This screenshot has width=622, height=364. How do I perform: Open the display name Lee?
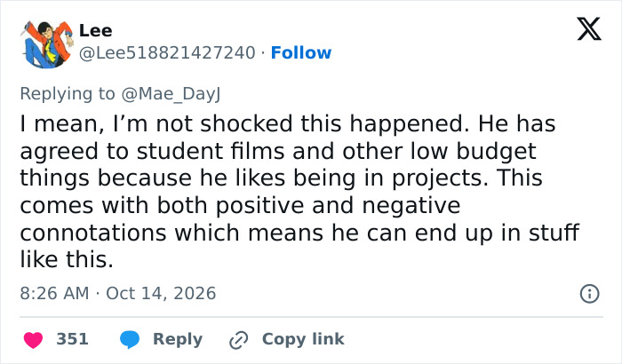point(96,30)
